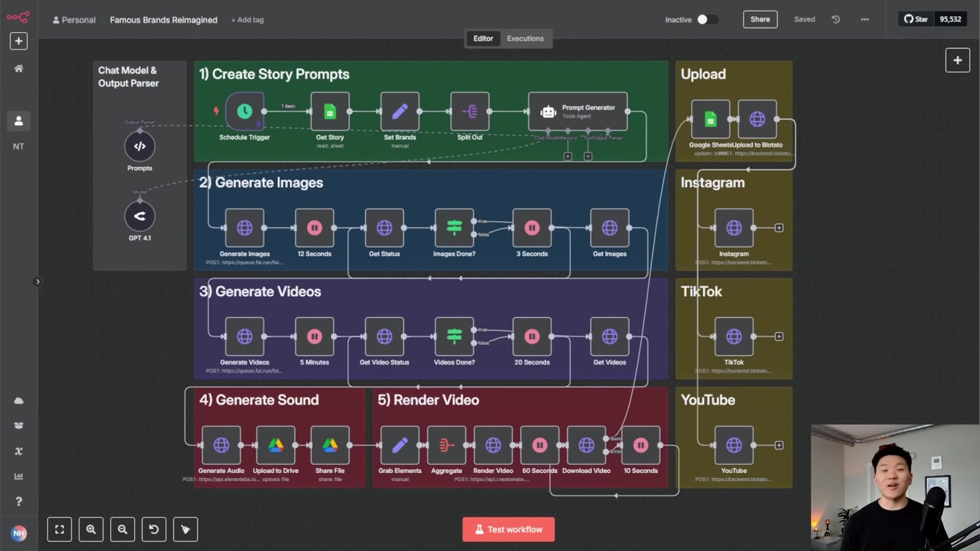Viewport: 980px width, 551px height.
Task: Open the Personal project breadcrumb
Action: click(x=74, y=20)
